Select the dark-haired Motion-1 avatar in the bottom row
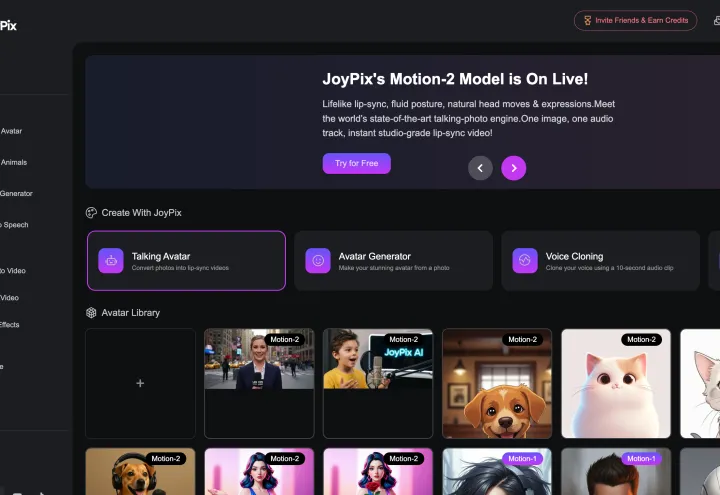The image size is (720, 495). [497, 472]
